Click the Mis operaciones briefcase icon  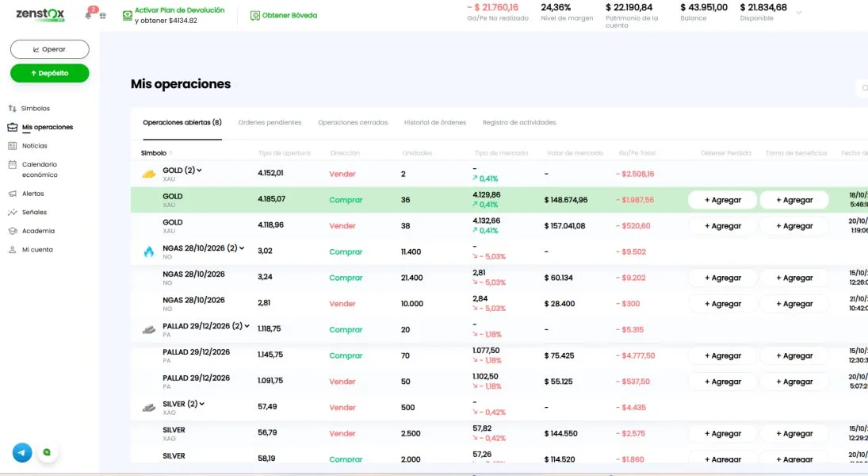(x=12, y=127)
